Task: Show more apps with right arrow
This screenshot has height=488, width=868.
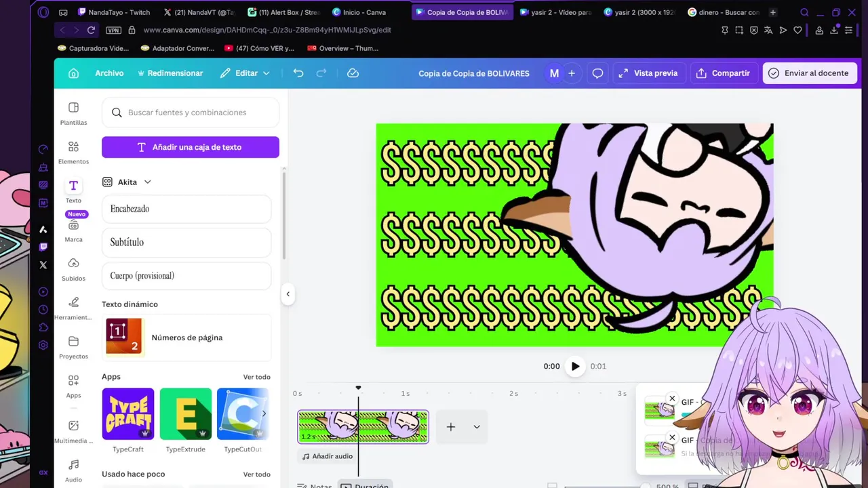Action: tap(264, 413)
